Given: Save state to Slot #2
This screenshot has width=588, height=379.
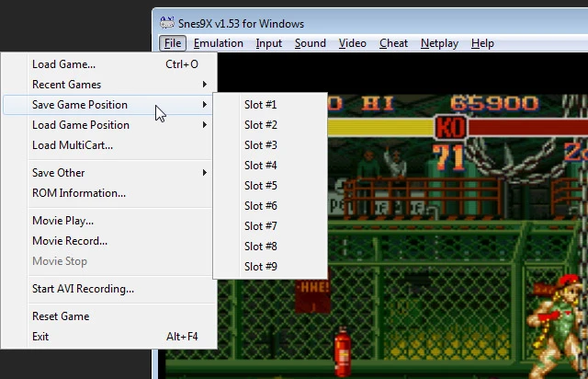Looking at the screenshot, I should pyautogui.click(x=270, y=125).
